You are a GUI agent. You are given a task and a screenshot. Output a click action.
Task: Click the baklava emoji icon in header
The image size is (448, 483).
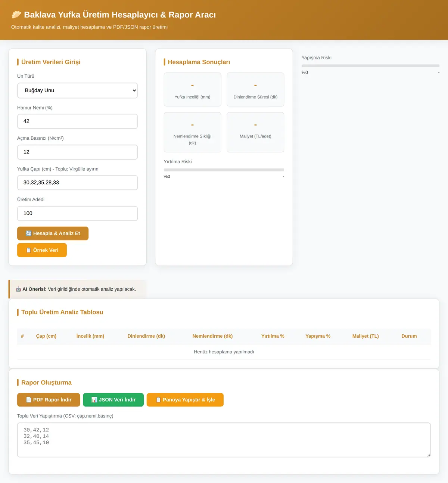tap(16, 15)
